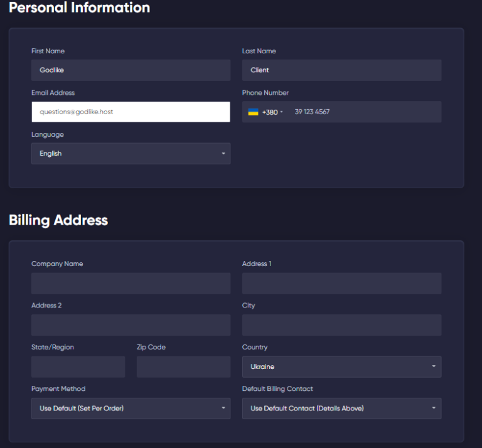
Task: Focus the Address 1 input field
Action: coord(341,284)
